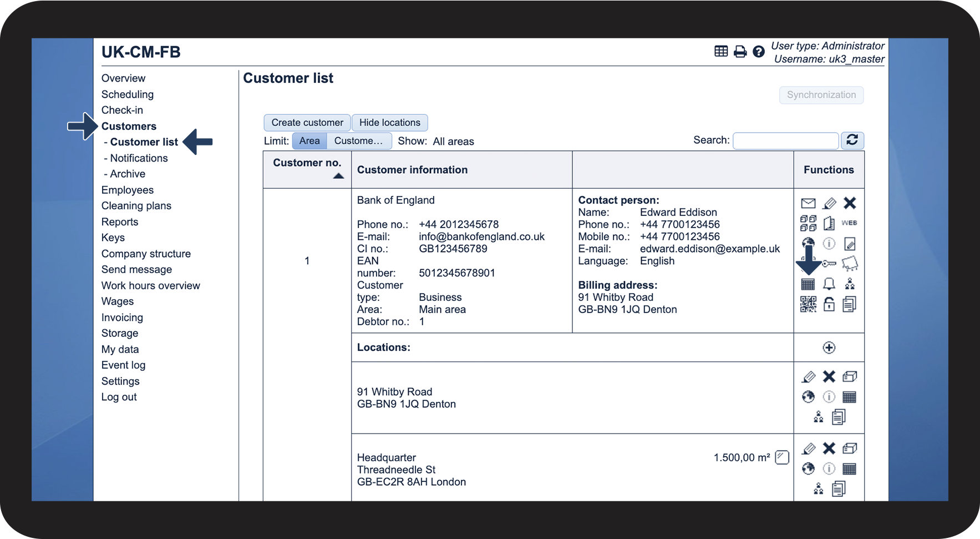
Task: Sort by Customer no. column arrow
Action: 338,176
